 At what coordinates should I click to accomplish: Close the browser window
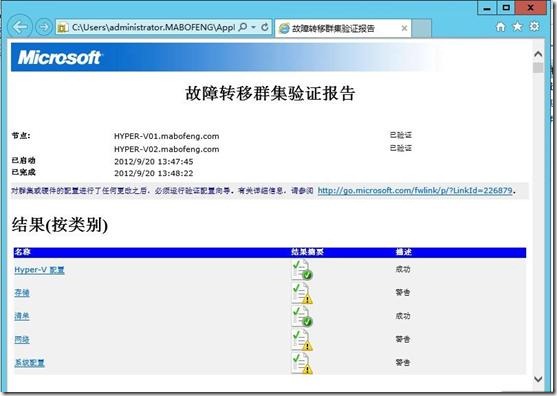click(x=531, y=8)
